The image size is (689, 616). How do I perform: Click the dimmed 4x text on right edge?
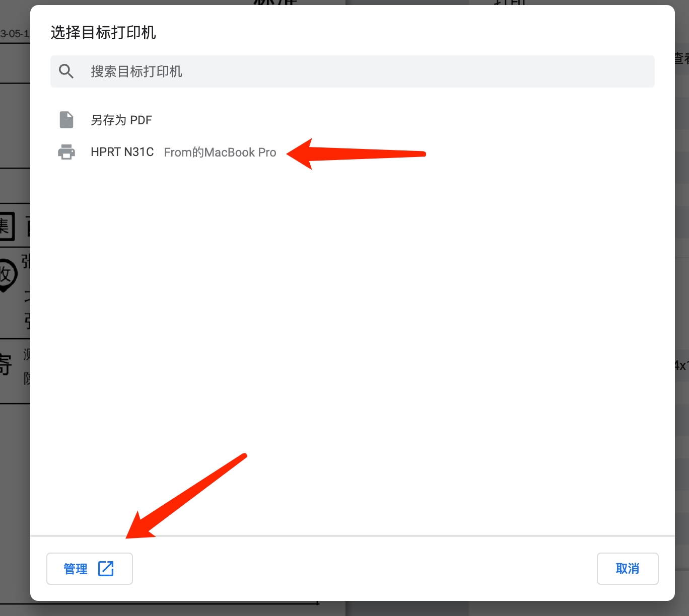(681, 365)
